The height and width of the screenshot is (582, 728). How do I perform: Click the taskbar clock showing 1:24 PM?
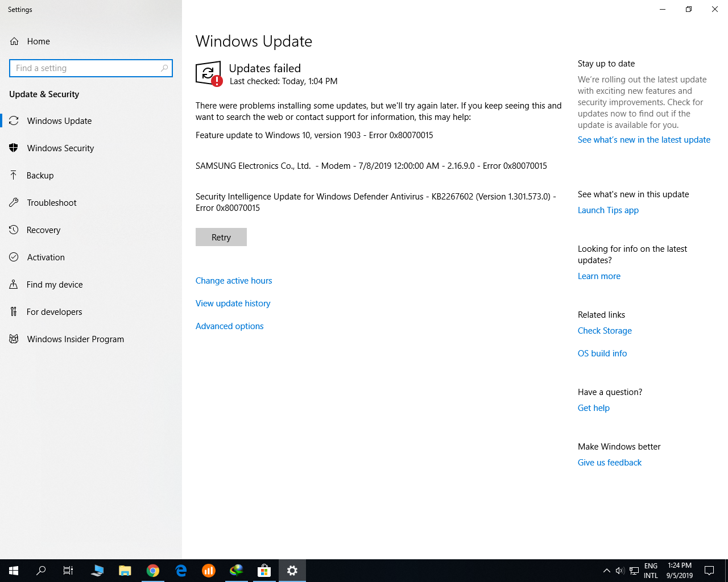pyautogui.click(x=680, y=571)
